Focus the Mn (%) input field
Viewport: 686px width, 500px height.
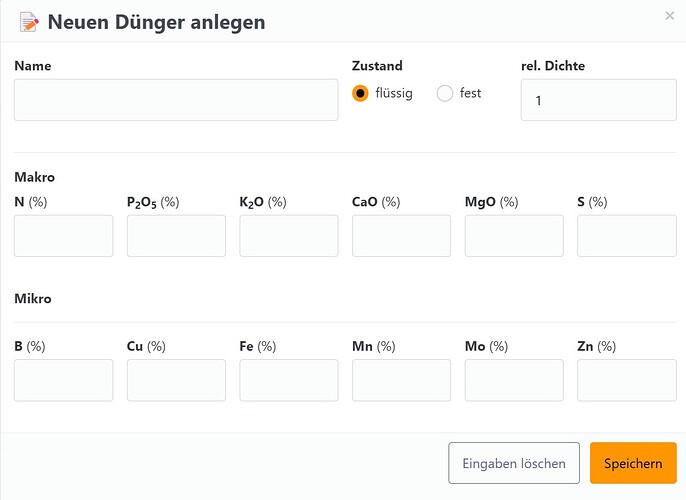coord(401,380)
